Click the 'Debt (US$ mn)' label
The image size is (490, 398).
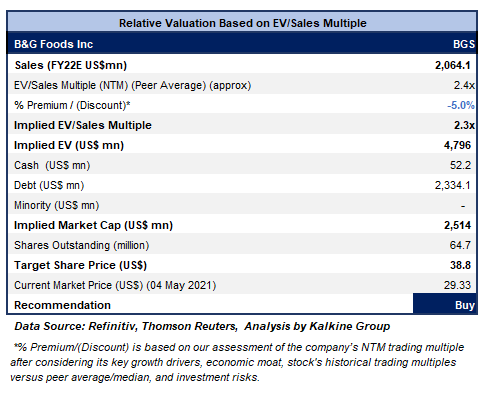coord(49,185)
